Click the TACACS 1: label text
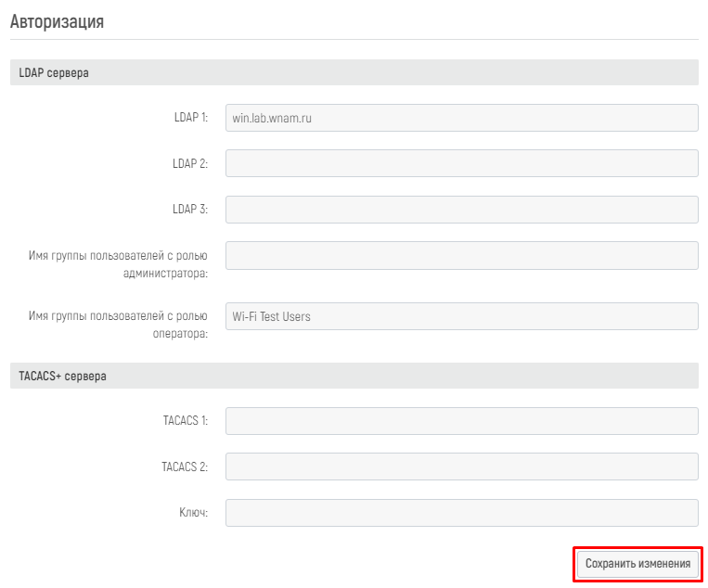This screenshot has height=588, width=708. tap(186, 420)
